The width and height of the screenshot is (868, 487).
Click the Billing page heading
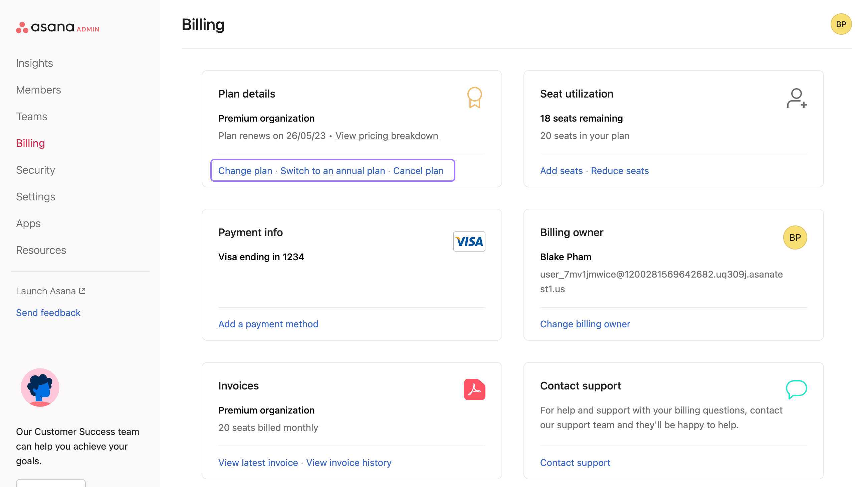[x=203, y=25]
